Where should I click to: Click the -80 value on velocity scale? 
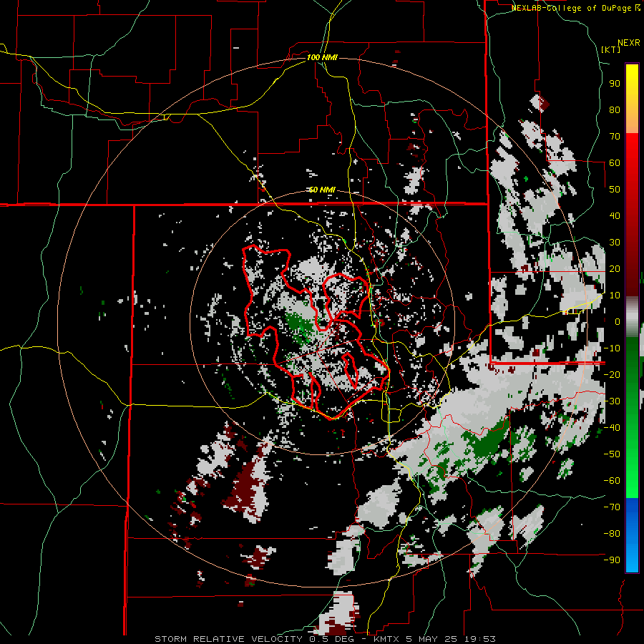pos(612,534)
